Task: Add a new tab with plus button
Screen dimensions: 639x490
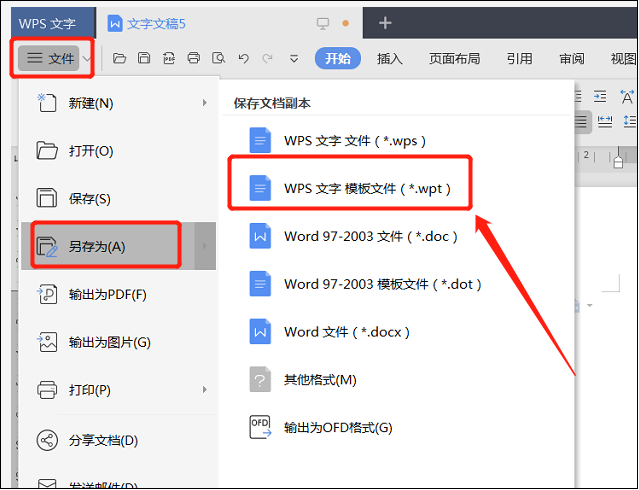Action: (385, 23)
